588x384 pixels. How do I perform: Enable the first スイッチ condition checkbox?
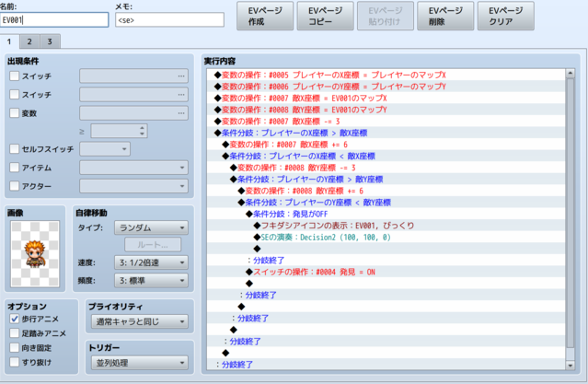point(14,76)
